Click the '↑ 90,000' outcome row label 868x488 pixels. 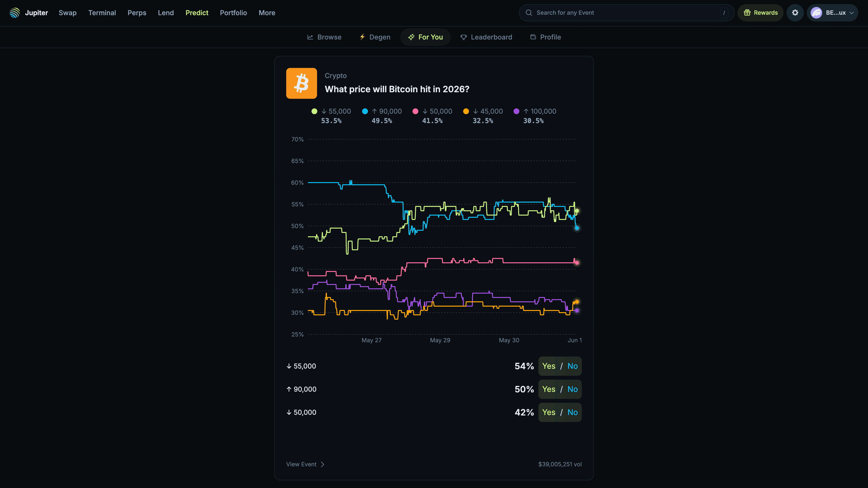coord(301,389)
